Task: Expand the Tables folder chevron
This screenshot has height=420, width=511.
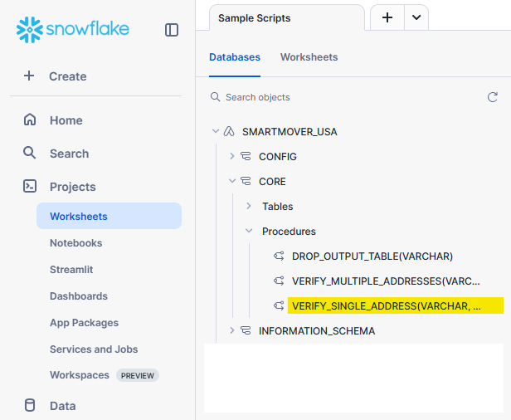Action: pyautogui.click(x=249, y=206)
